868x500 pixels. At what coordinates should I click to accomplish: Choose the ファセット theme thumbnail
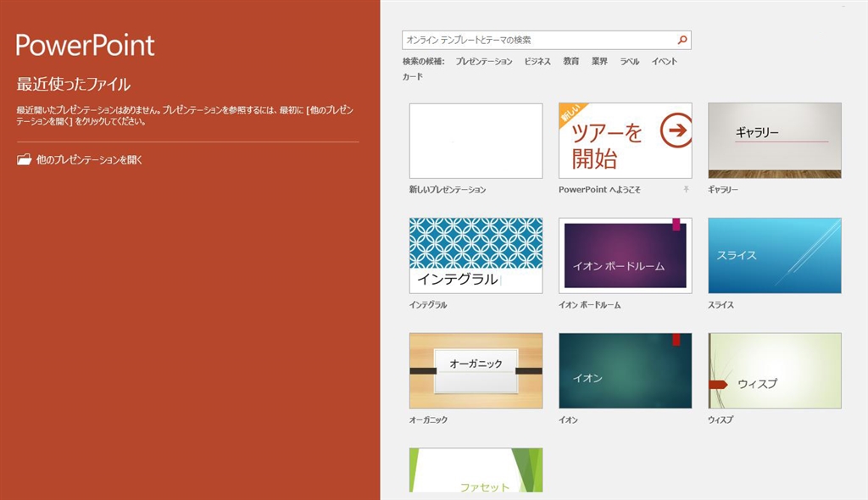click(x=476, y=470)
